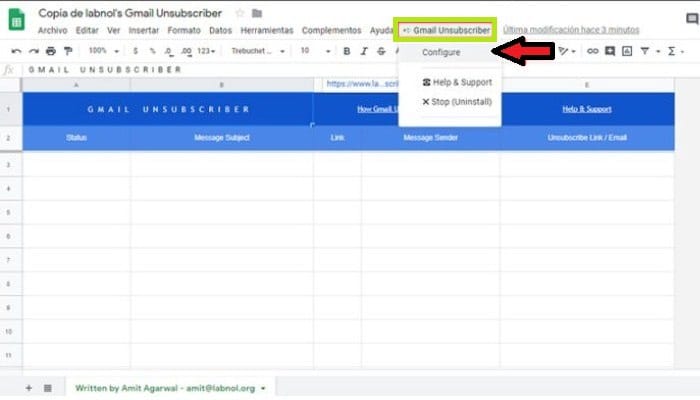Image resolution: width=700 pixels, height=400 pixels.
Task: Move document with the folder icon
Action: (257, 13)
